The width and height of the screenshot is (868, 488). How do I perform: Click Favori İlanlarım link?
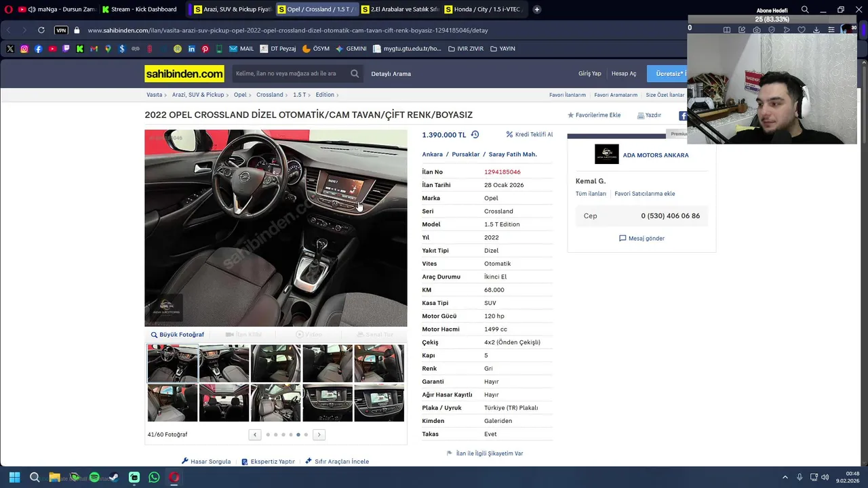pos(567,96)
